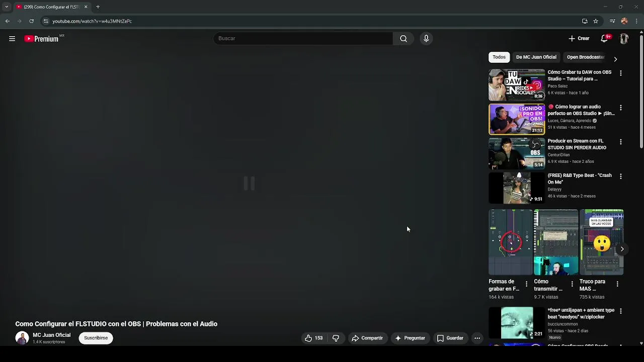Open a new browser tab

tap(98, 7)
